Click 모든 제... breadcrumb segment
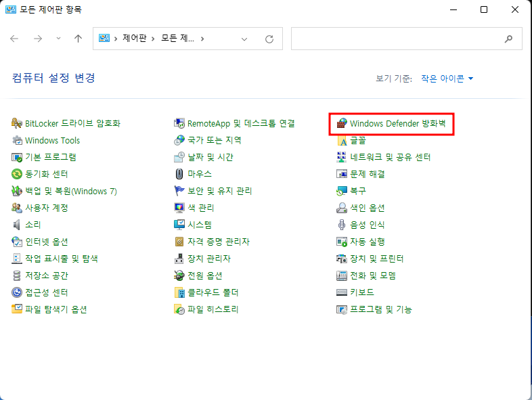The height and width of the screenshot is (400, 532). (177, 38)
